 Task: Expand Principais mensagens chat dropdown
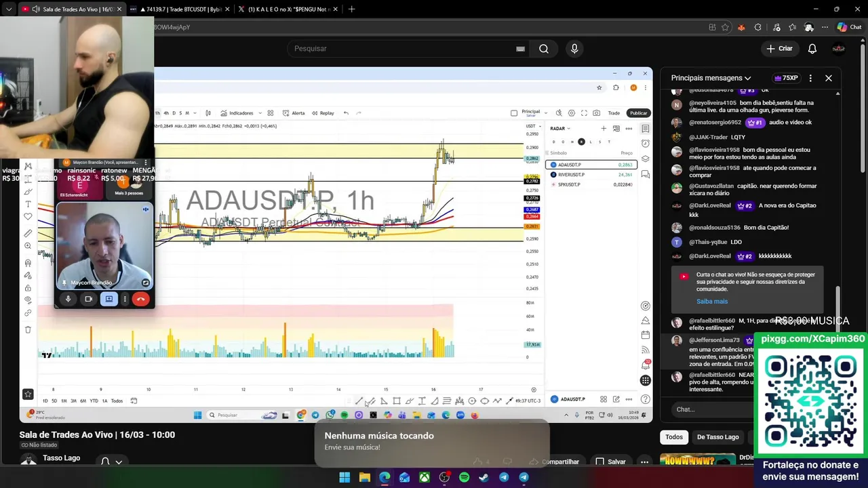click(711, 78)
